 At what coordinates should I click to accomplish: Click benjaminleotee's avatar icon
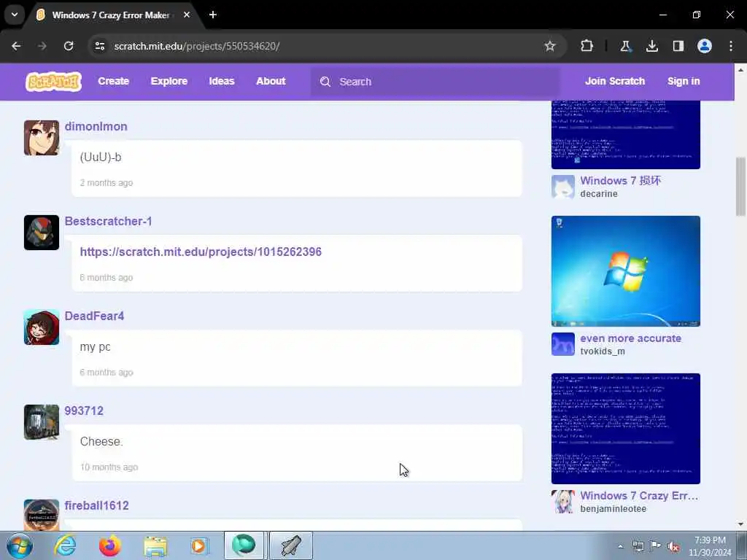click(563, 502)
